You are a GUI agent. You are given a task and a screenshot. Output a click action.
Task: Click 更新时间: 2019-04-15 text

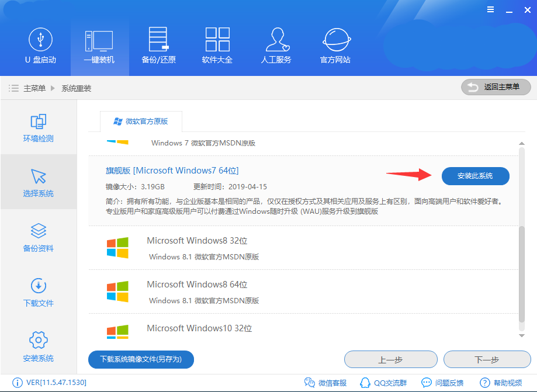click(x=230, y=187)
